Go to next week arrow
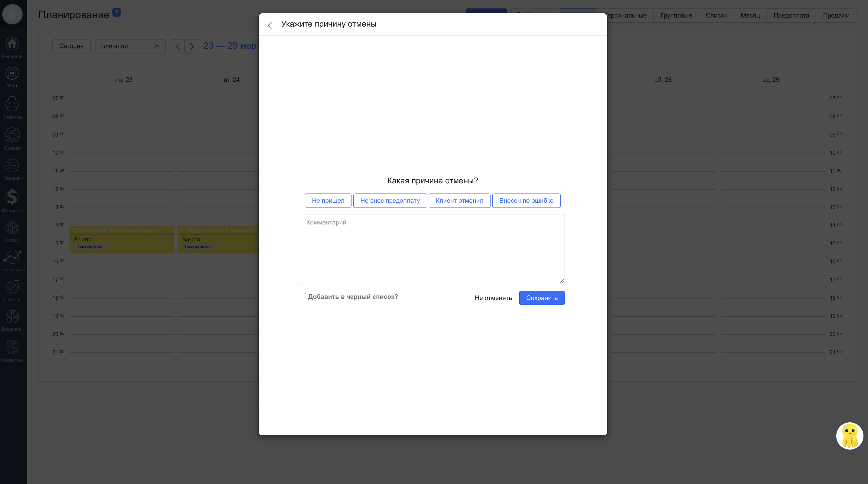This screenshot has width=868, height=484. pos(192,46)
